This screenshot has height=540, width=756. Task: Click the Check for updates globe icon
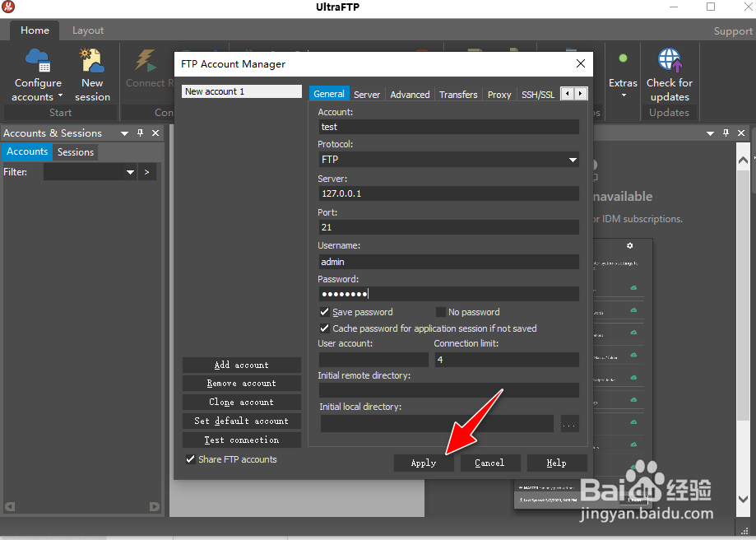click(x=670, y=60)
